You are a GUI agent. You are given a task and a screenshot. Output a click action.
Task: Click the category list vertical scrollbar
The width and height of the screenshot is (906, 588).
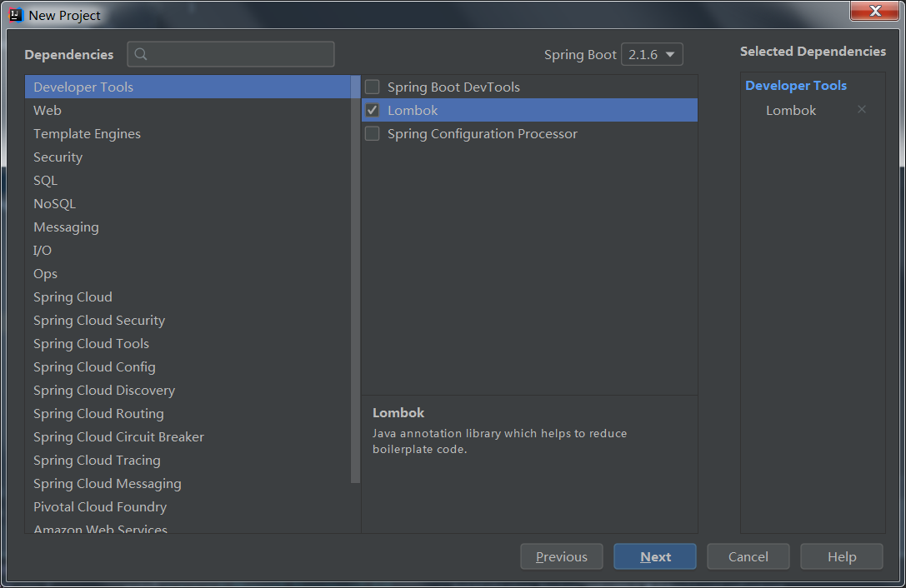(355, 279)
